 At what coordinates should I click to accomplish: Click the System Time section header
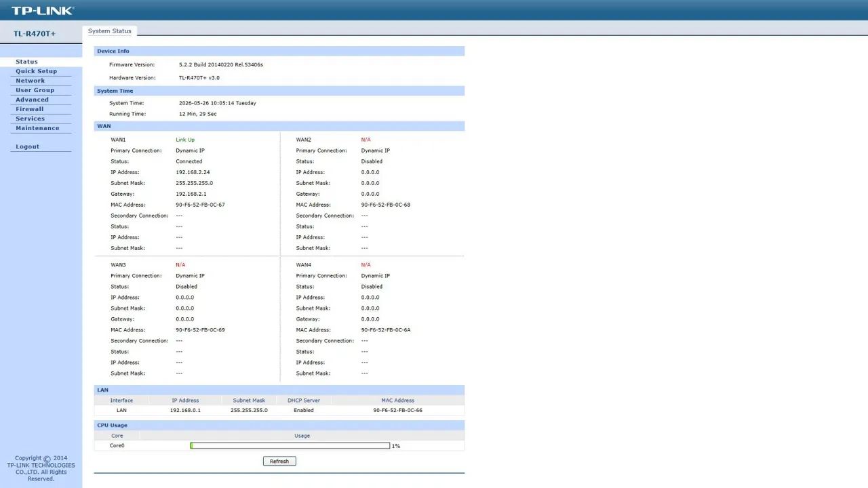[279, 91]
